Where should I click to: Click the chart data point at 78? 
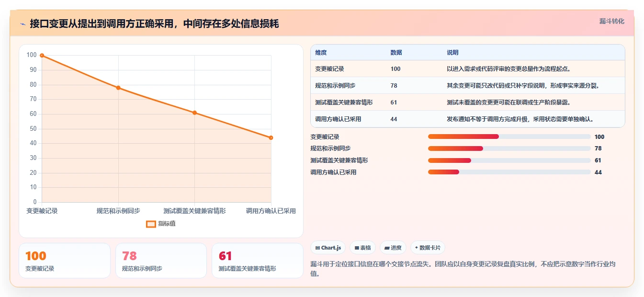tap(118, 88)
